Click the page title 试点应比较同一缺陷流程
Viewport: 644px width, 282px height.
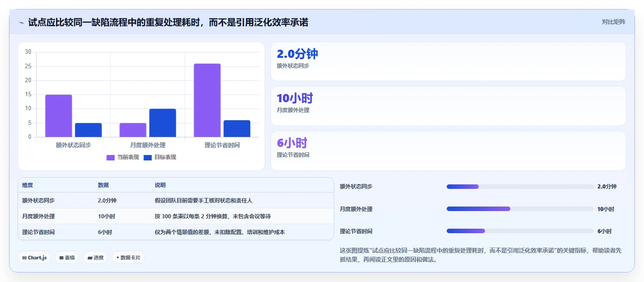tap(168, 23)
